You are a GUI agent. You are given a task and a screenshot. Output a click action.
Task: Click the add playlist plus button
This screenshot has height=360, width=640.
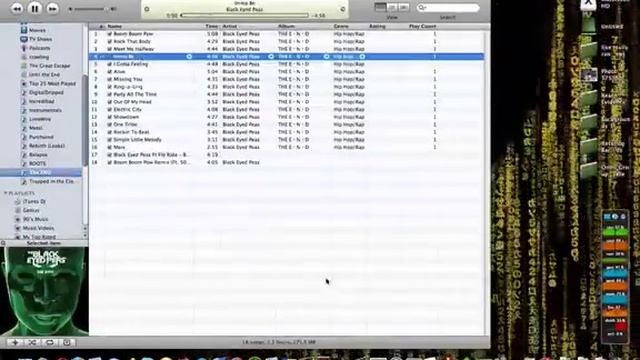coord(15,342)
